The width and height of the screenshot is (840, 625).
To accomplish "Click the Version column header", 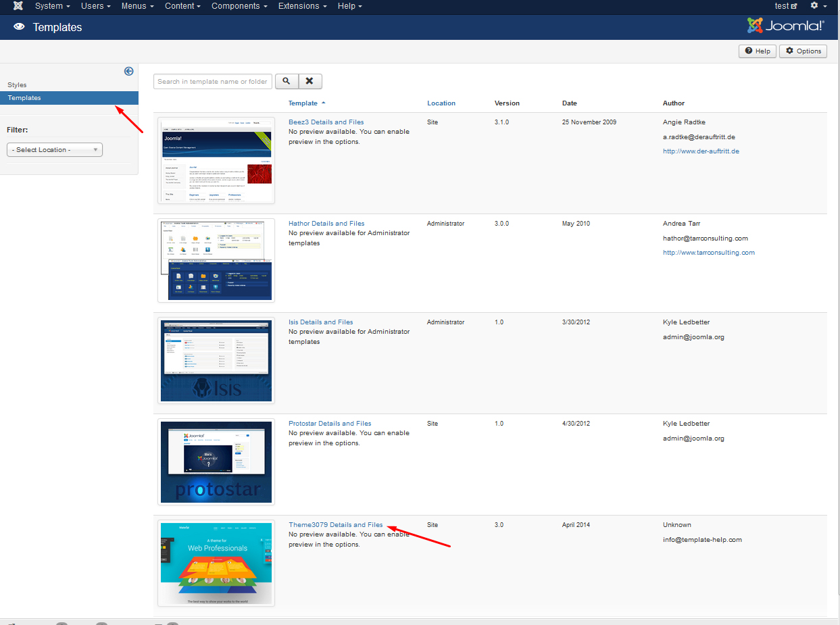I will click(507, 103).
